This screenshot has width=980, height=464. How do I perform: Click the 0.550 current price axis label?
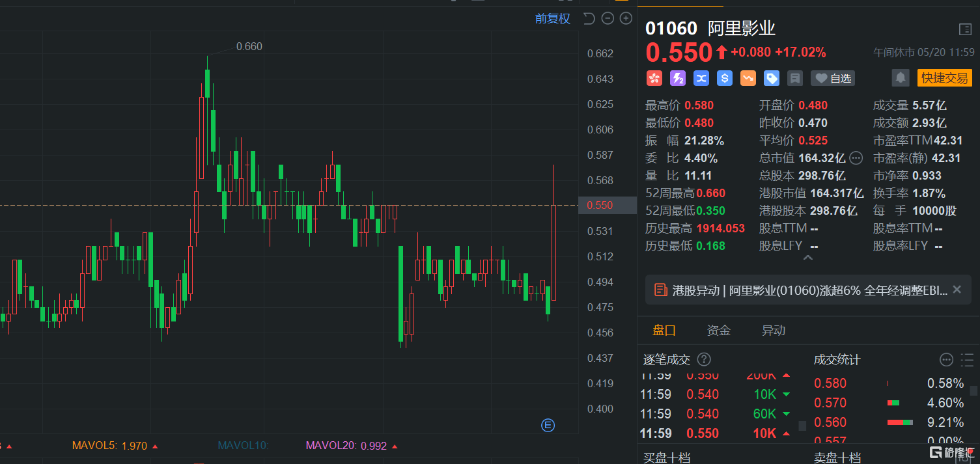(x=600, y=205)
